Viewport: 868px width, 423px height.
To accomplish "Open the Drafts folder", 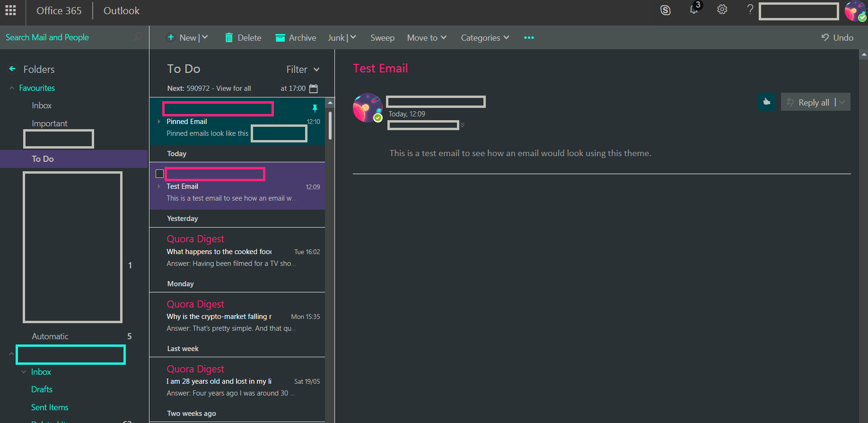I will pyautogui.click(x=42, y=389).
